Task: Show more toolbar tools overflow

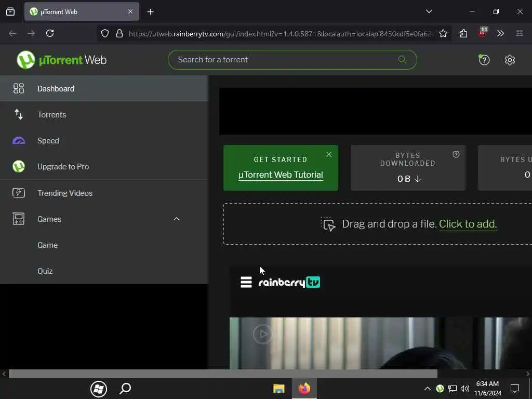Action: [x=500, y=33]
